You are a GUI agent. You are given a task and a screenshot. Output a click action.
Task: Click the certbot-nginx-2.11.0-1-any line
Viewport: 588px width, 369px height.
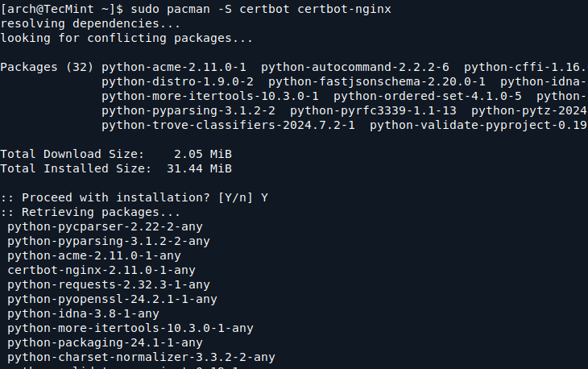point(101,270)
